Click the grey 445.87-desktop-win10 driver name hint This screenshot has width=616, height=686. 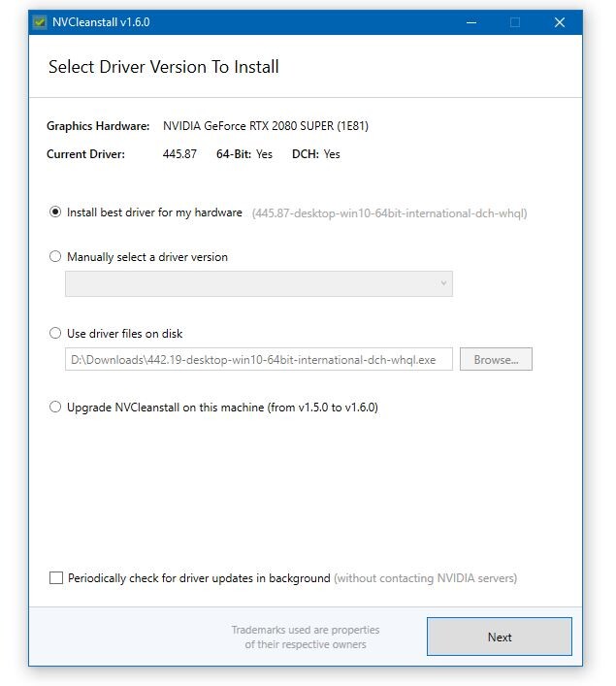(389, 213)
